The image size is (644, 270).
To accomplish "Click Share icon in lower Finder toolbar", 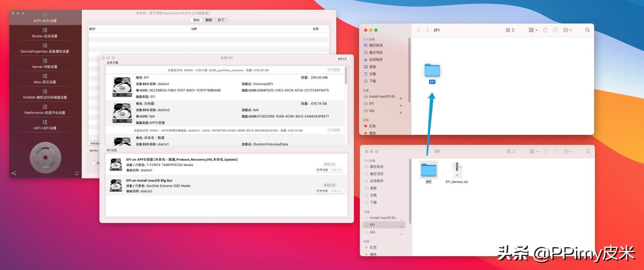I will [x=546, y=151].
